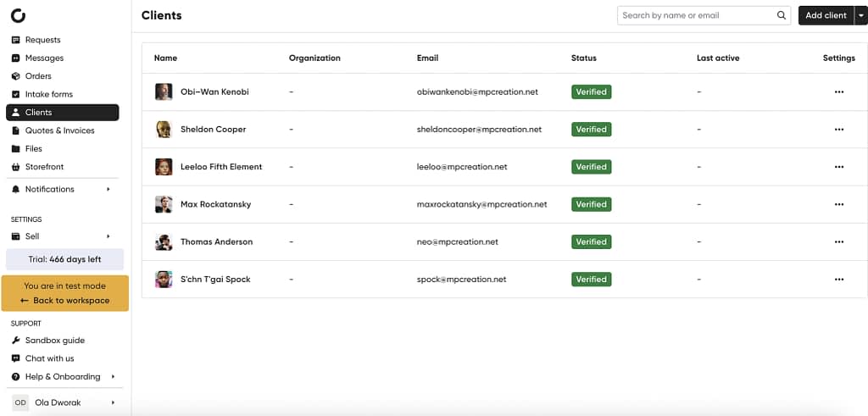The height and width of the screenshot is (416, 868).
Task: Click the search magnifier icon
Action: click(781, 15)
